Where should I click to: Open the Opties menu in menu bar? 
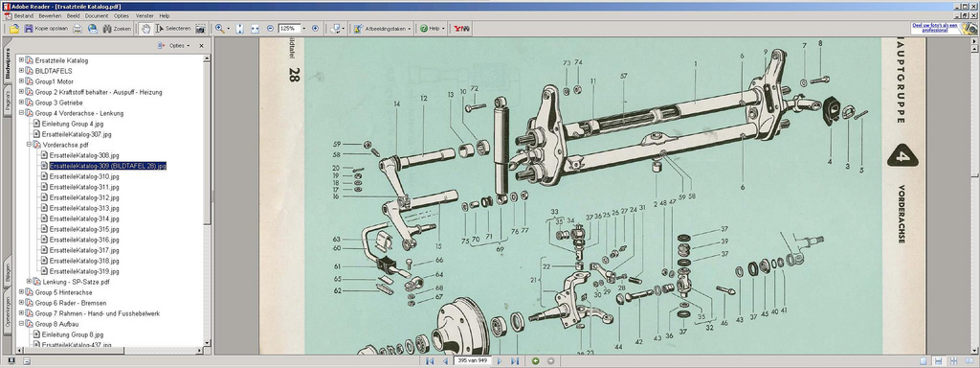click(x=122, y=15)
